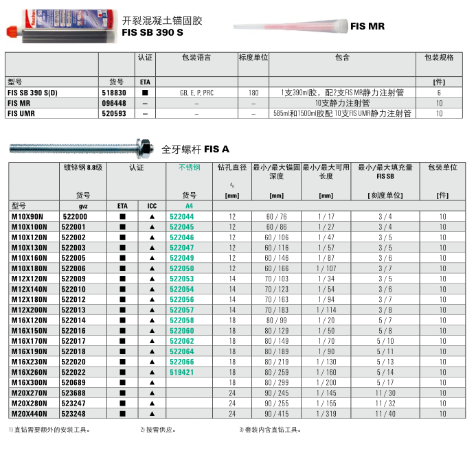This screenshot has height=453, width=476.
Task: Click the ICC triangle mark in M12X120N row
Action: click(x=152, y=279)
